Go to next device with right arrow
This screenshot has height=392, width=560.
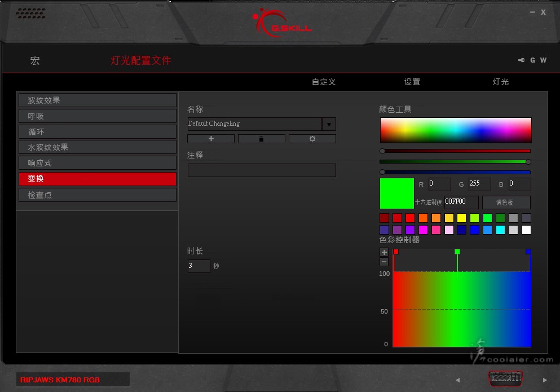tap(545, 380)
